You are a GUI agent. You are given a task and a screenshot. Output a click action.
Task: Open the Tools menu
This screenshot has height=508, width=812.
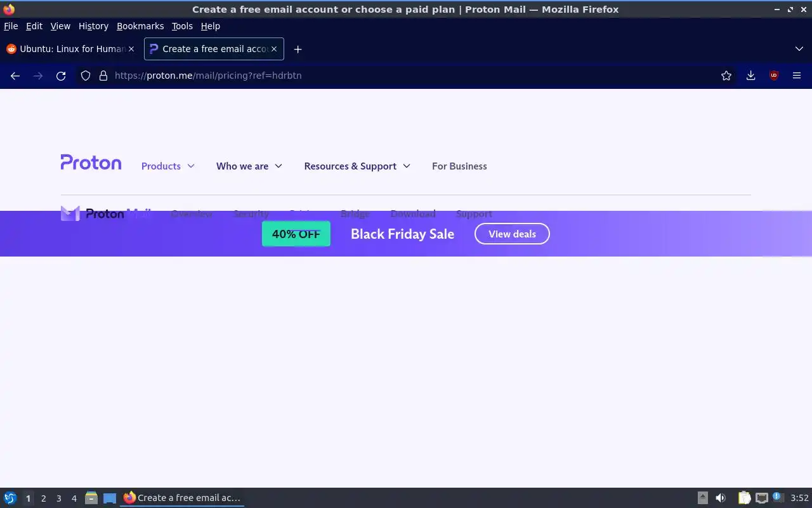182,26
